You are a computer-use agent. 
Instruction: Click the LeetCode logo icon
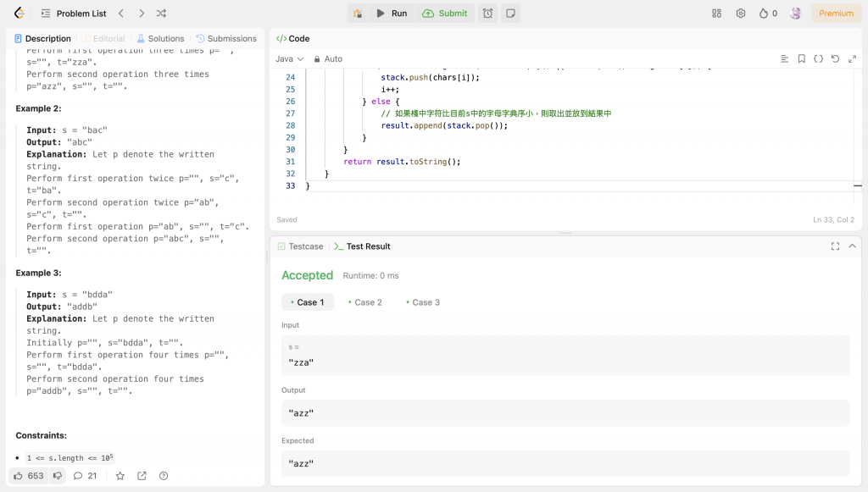coord(19,14)
